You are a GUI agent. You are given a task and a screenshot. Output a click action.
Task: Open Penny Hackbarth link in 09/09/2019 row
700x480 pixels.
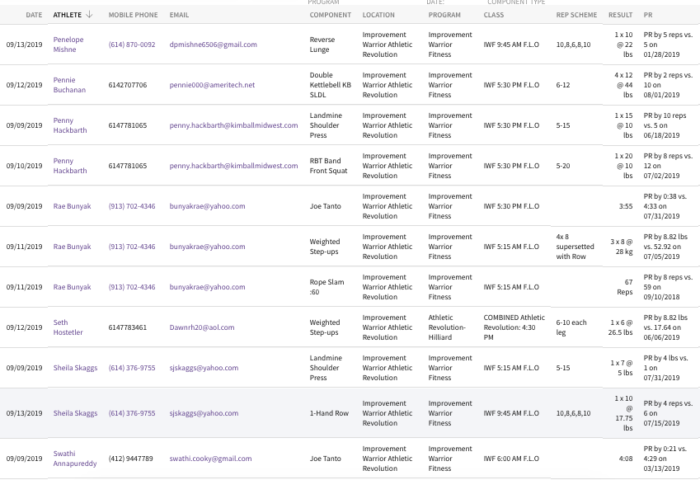coord(70,125)
